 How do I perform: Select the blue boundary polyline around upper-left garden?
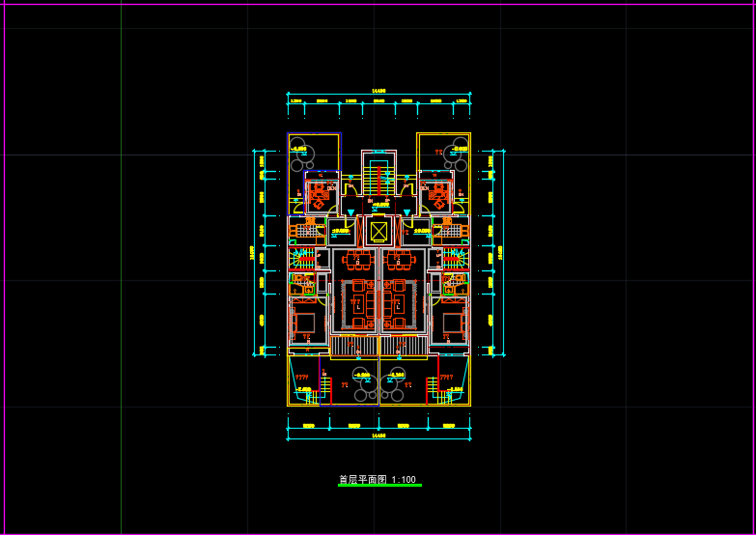click(315, 174)
